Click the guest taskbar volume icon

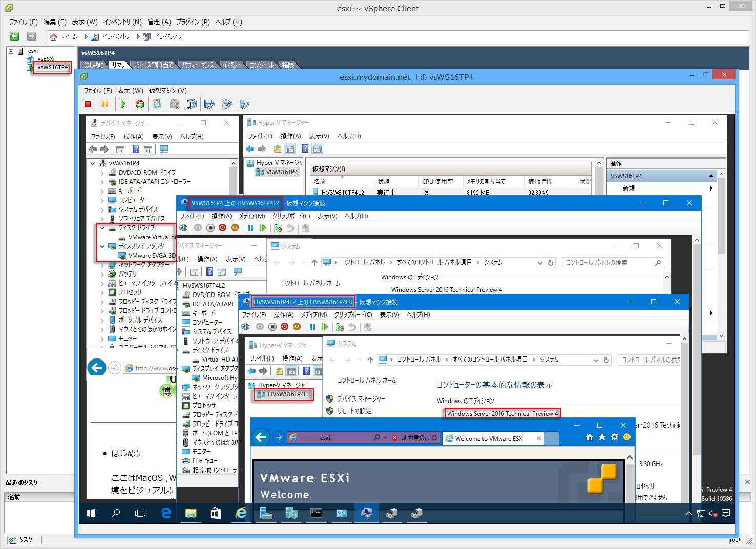713,513
